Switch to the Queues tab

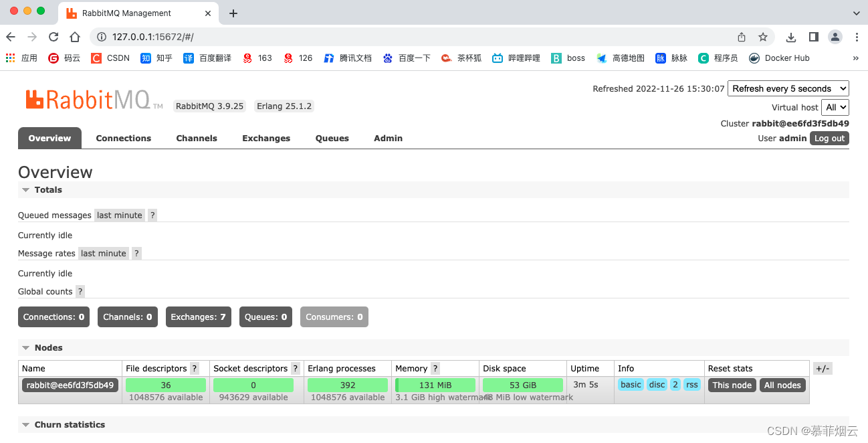point(332,139)
